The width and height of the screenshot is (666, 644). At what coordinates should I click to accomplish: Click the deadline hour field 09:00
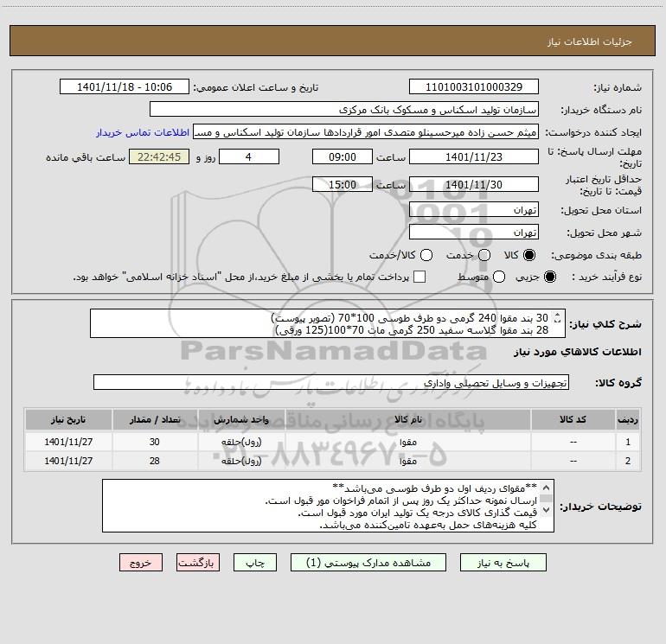pos(343,156)
